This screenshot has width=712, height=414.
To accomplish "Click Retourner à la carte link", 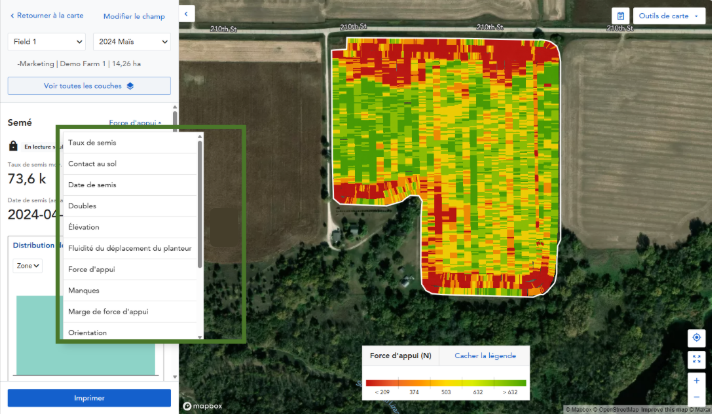I will [46, 15].
